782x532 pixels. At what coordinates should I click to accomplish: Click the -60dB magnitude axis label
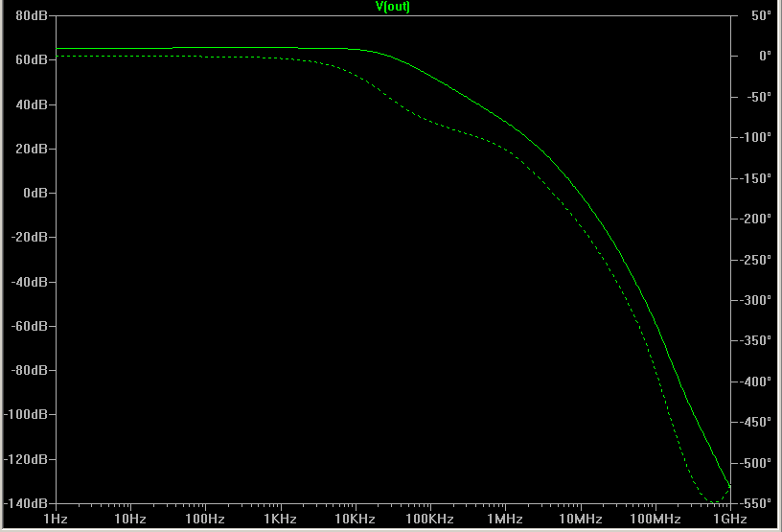[x=30, y=326]
